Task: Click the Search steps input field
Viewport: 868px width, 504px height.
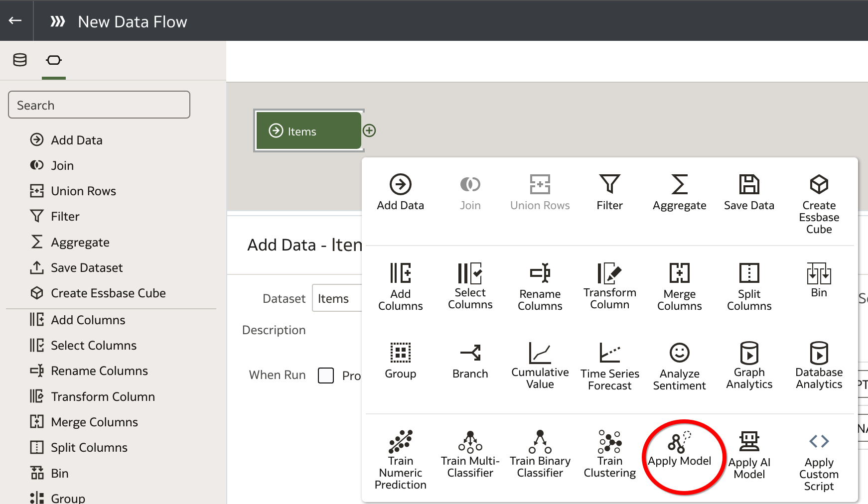Action: [x=99, y=105]
